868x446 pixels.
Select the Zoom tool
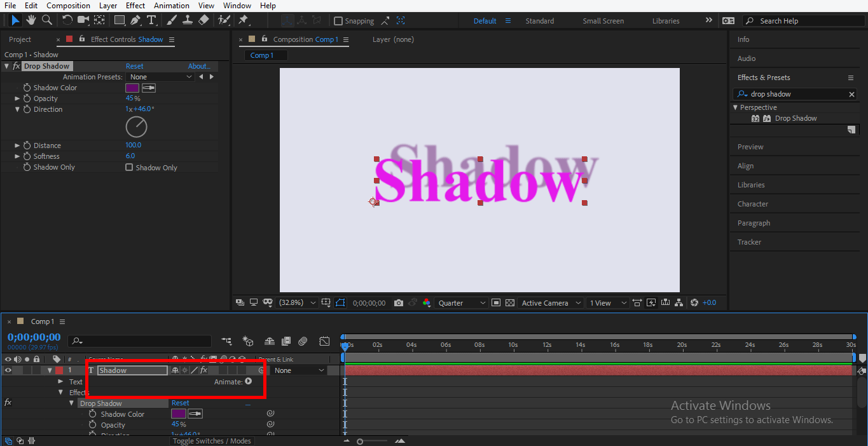[x=45, y=20]
